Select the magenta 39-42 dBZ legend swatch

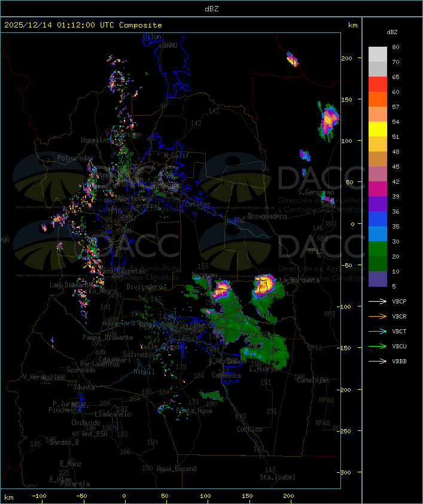tap(378, 189)
